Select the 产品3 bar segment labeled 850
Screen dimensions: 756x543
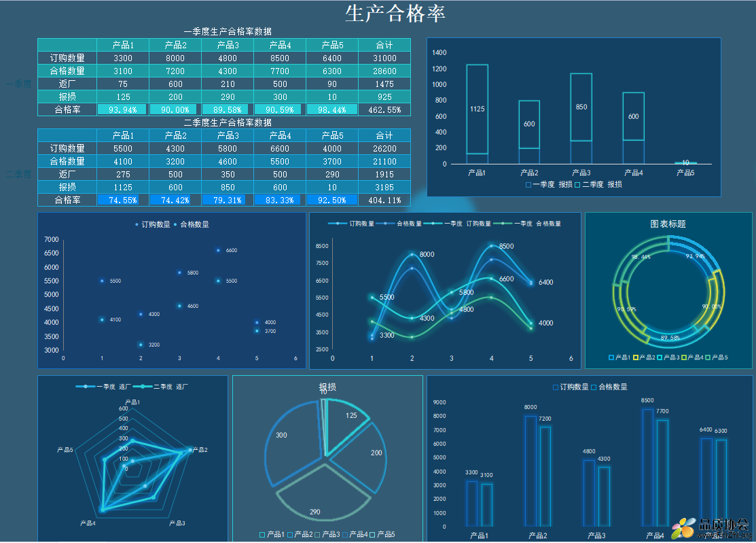pyautogui.click(x=581, y=107)
